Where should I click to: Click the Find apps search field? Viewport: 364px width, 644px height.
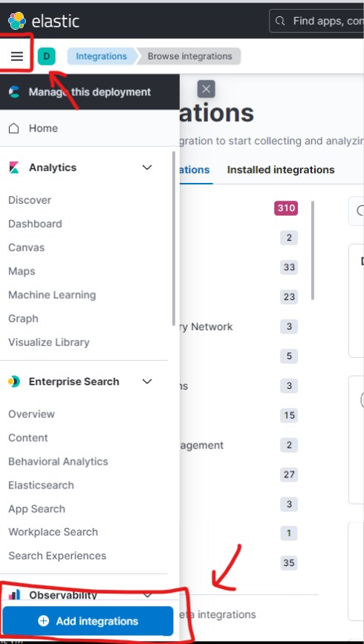click(x=316, y=21)
